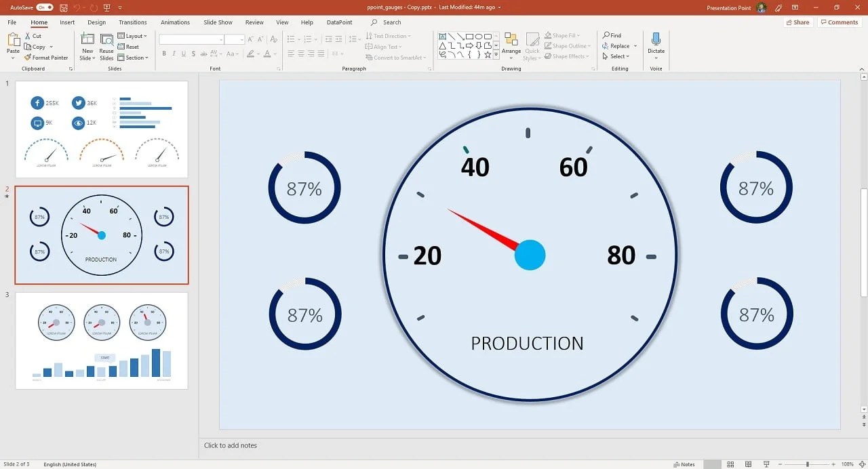
Task: Click the Share button
Action: pyautogui.click(x=797, y=22)
